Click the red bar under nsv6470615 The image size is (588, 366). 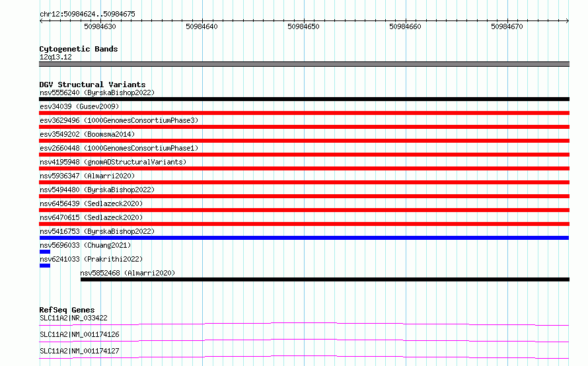click(x=304, y=224)
